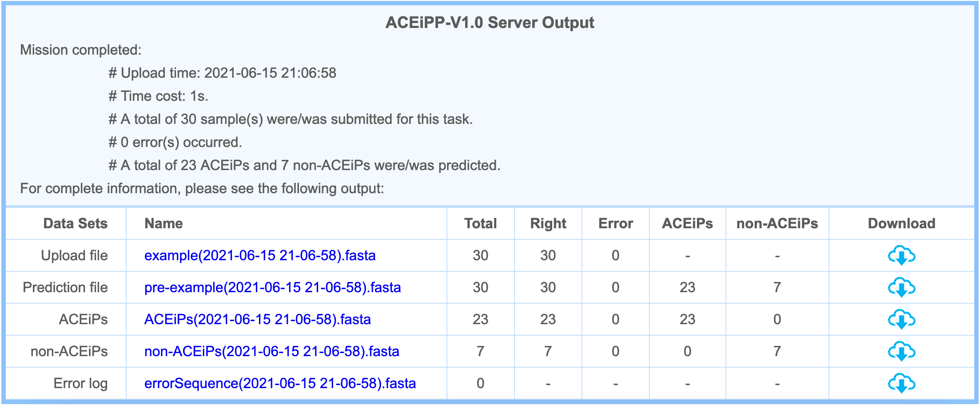The width and height of the screenshot is (980, 405).
Task: Open example(2021-06-15 21-06-58).fasta link
Action: [260, 255]
